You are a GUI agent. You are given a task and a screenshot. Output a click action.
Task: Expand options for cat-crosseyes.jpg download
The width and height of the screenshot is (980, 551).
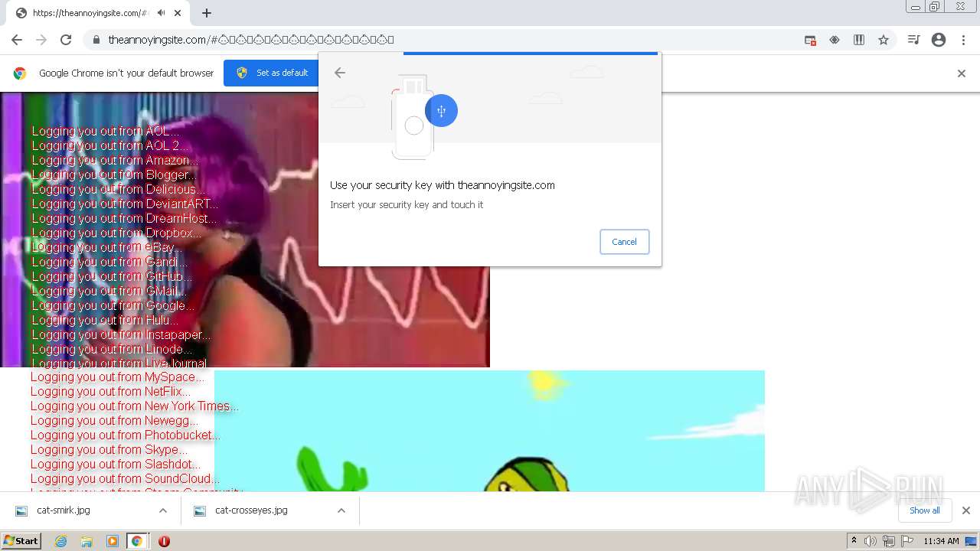(341, 510)
